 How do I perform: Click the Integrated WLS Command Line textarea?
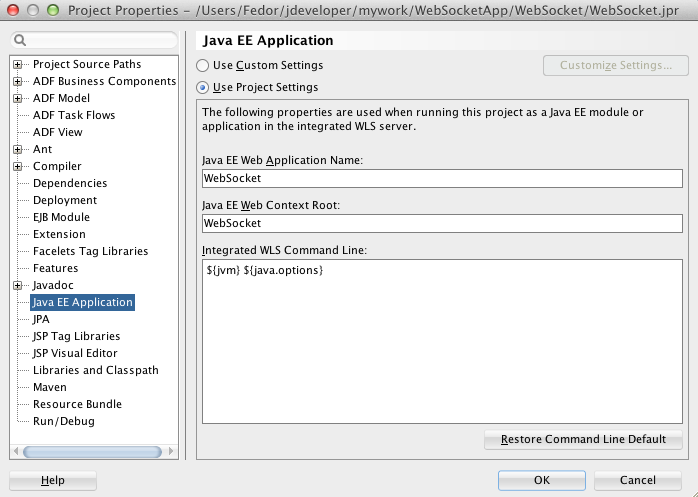pos(440,340)
